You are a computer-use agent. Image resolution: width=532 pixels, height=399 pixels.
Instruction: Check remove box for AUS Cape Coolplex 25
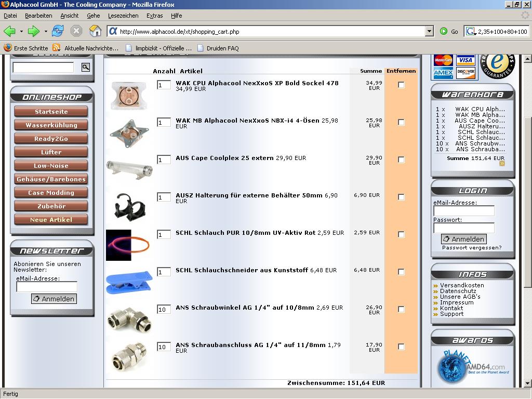click(x=401, y=159)
